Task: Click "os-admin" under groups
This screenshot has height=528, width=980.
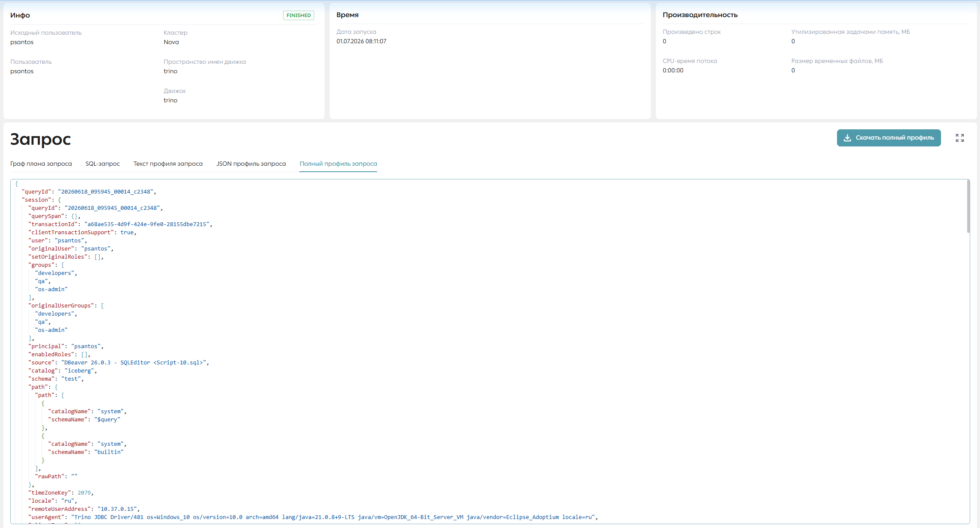Action: click(x=51, y=289)
